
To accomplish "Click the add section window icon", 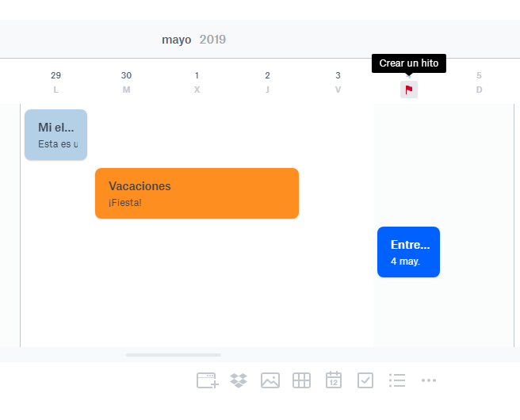I will click(207, 380).
